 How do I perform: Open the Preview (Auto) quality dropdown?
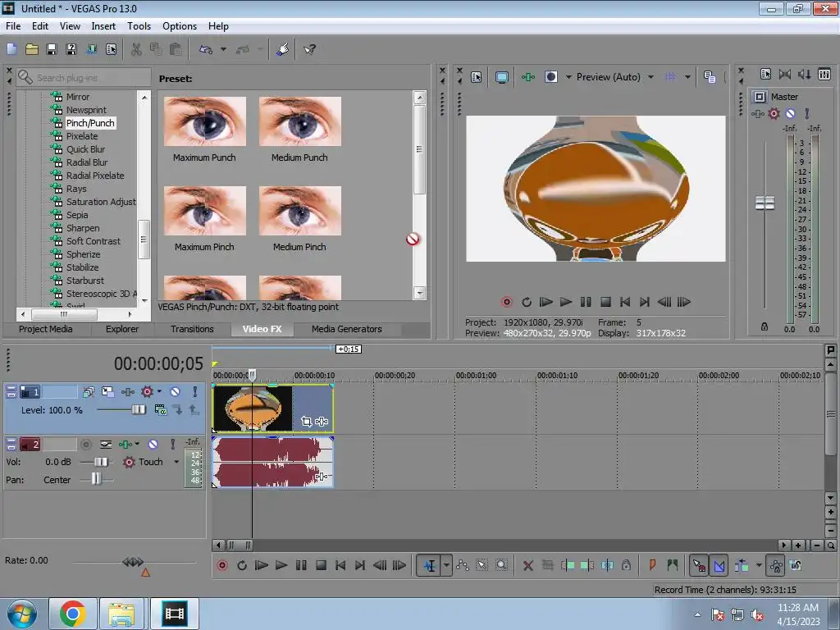[x=651, y=77]
